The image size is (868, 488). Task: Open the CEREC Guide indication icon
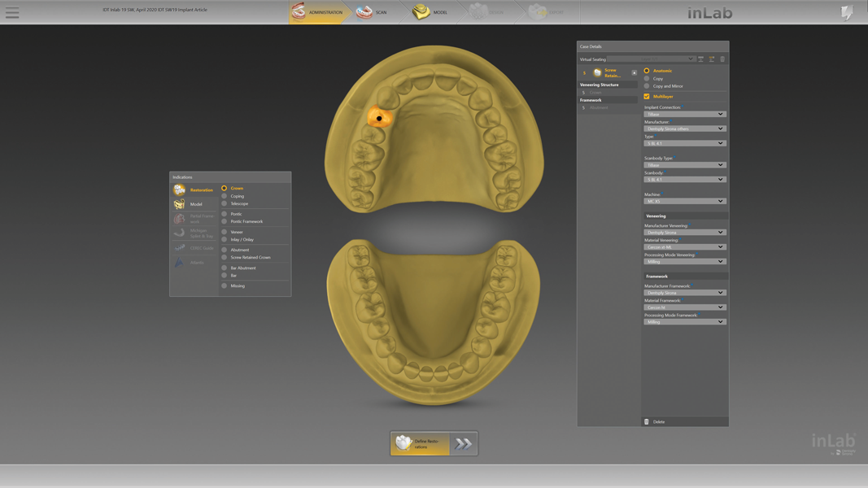point(180,248)
